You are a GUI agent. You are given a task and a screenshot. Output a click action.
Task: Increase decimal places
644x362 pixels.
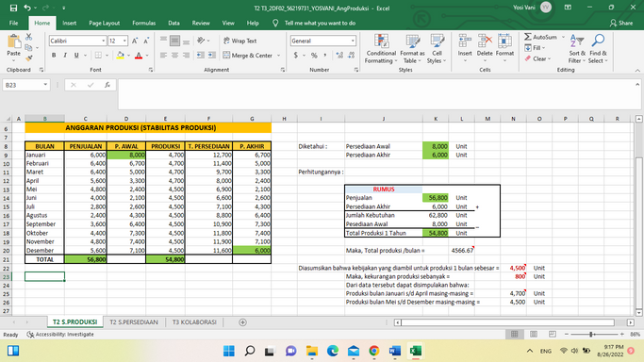click(339, 55)
